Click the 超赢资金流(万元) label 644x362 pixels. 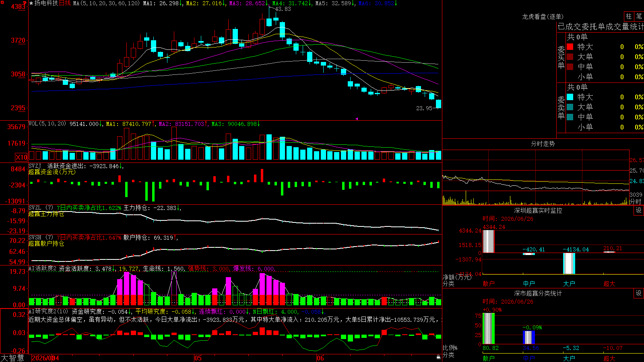point(52,172)
